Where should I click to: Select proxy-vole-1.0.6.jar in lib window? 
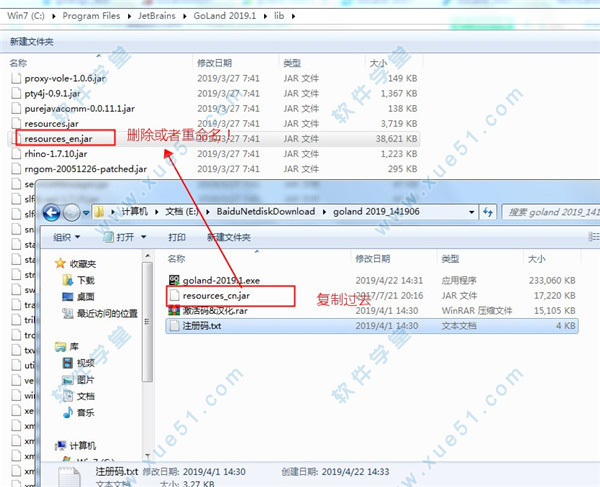coord(65,78)
